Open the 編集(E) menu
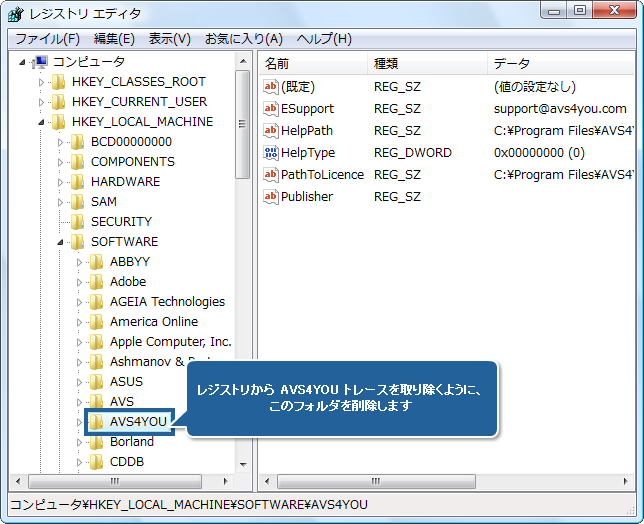Screen dimensions: 644x524 [x=114, y=39]
